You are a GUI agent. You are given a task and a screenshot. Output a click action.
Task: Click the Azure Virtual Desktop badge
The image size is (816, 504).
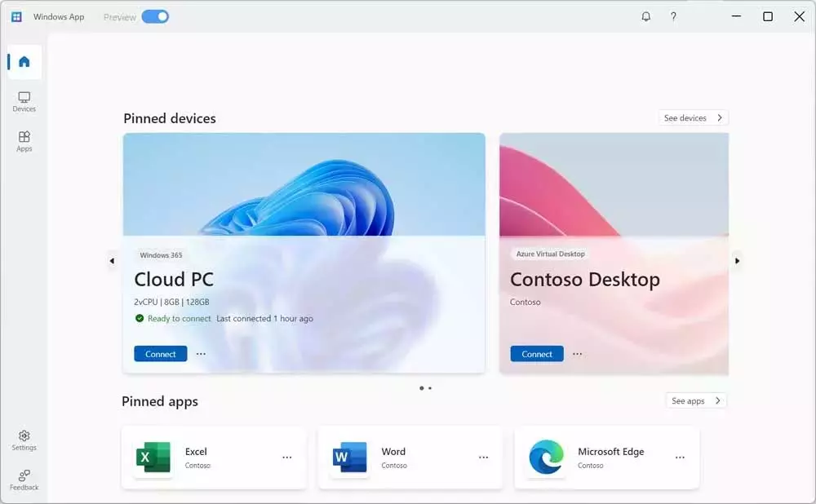550,254
